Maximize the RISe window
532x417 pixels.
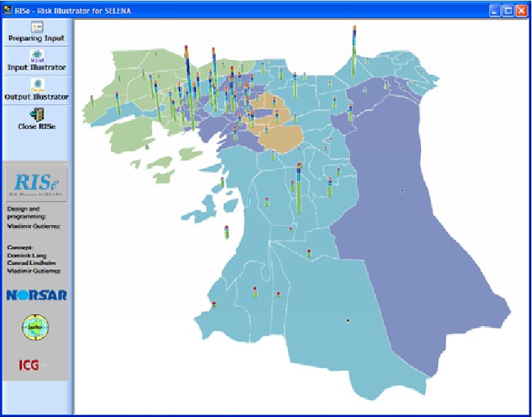[x=509, y=10]
